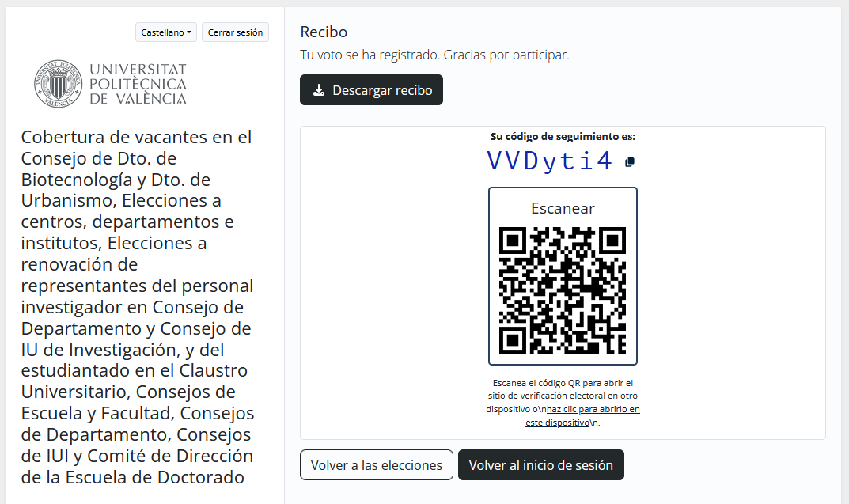Viewport: 849px width, 504px height.
Task: Open the Castellano language dropdown
Action: click(165, 32)
